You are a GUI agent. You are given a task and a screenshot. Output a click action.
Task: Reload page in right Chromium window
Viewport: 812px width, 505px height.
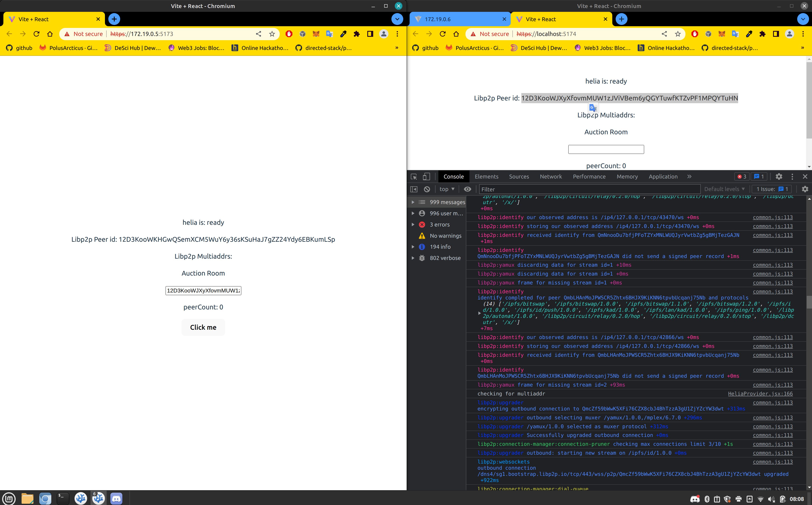443,34
